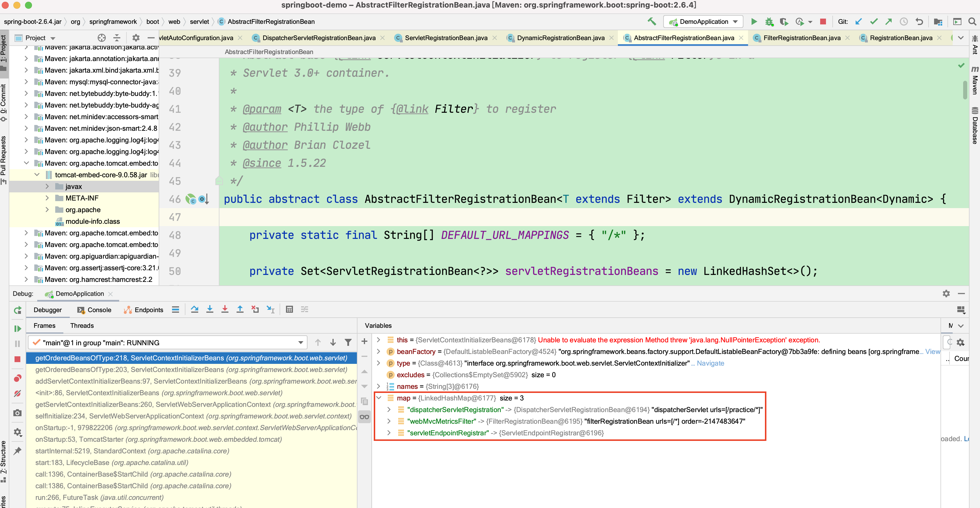
Task: Click the Evaluate Expression calculator icon
Action: (x=289, y=310)
